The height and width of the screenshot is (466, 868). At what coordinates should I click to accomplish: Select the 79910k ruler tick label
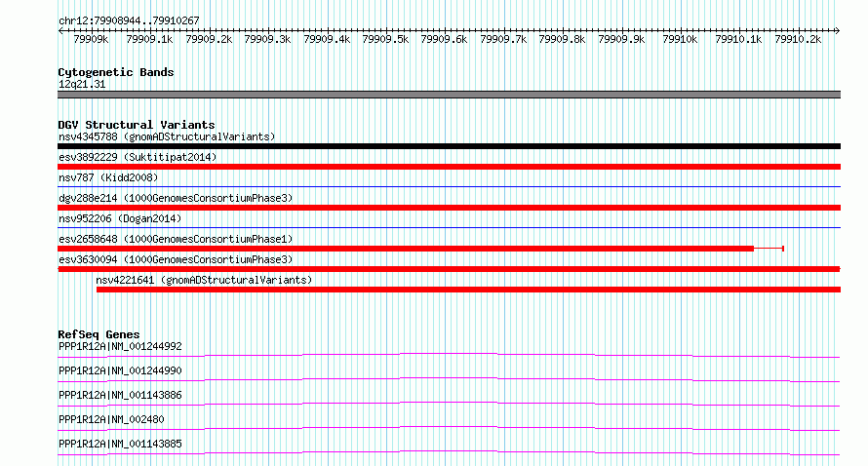[680, 39]
